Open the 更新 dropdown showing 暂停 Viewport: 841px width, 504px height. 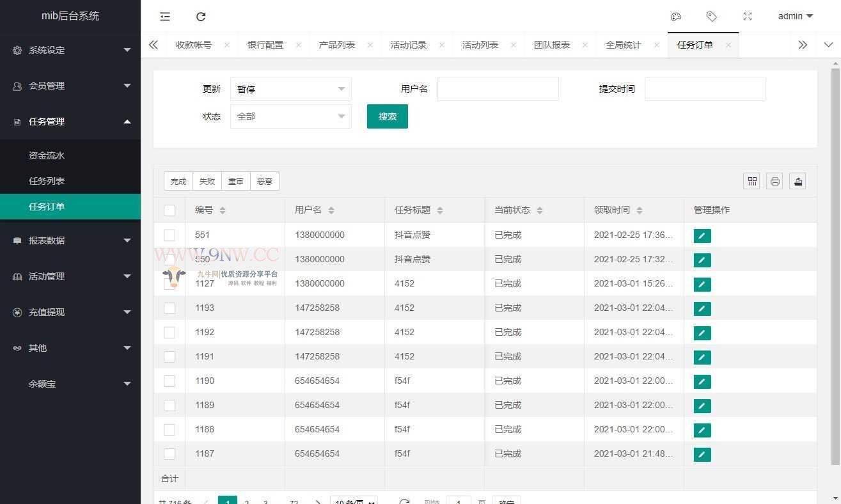click(291, 89)
